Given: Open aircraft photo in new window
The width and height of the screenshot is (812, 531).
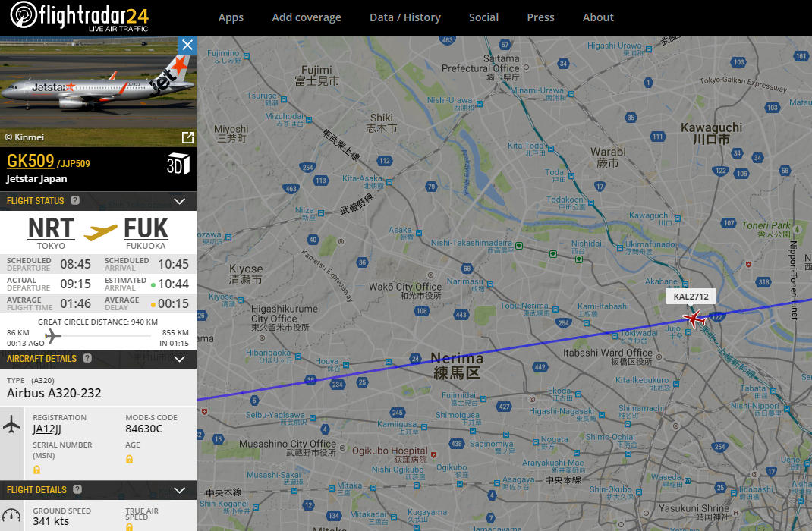Looking at the screenshot, I should pyautogui.click(x=187, y=137).
